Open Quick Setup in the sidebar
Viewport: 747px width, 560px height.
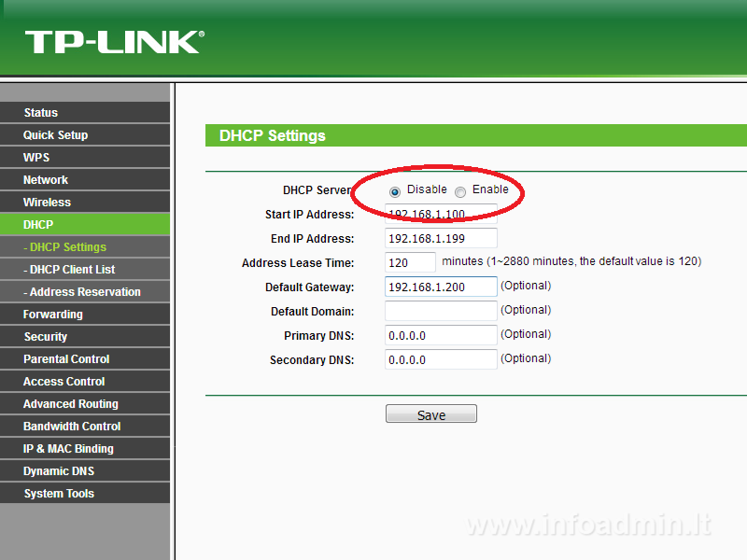[85, 134]
